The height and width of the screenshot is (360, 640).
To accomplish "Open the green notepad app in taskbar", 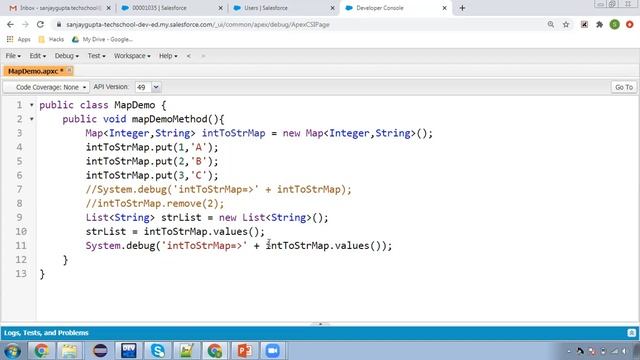I will [186, 351].
